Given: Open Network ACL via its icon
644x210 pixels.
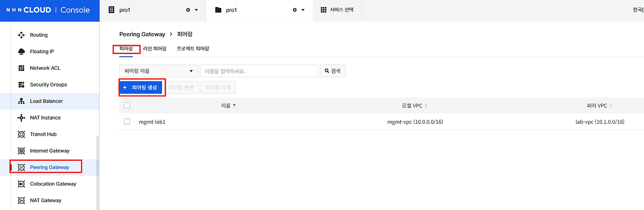Looking at the screenshot, I should point(21,68).
